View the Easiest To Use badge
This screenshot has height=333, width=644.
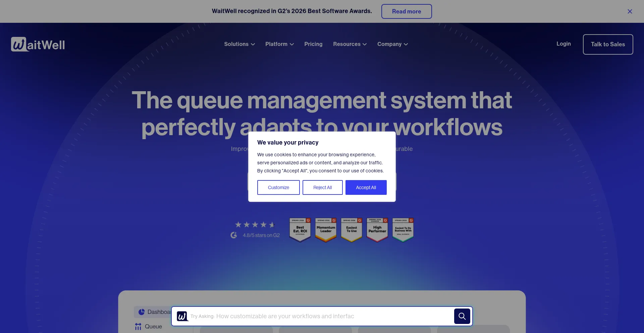coord(352,230)
